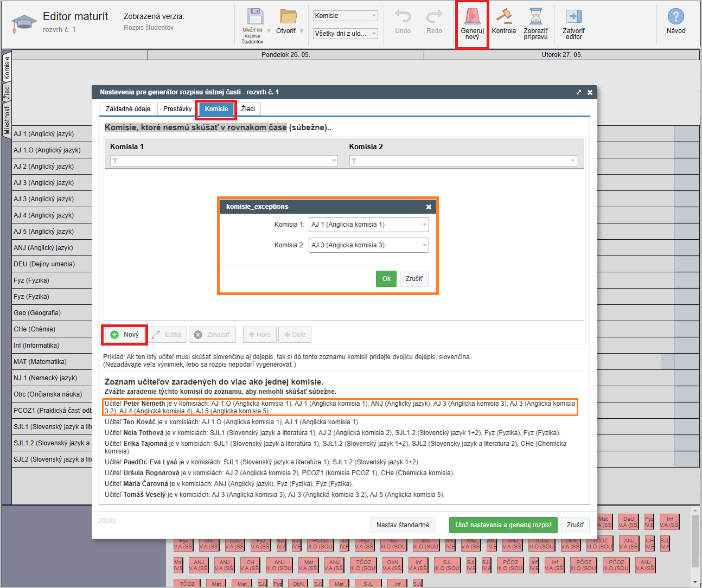The image size is (702, 588).
Task: Select the AJ 1.O (Anglický jazyk) row
Action: (52, 150)
